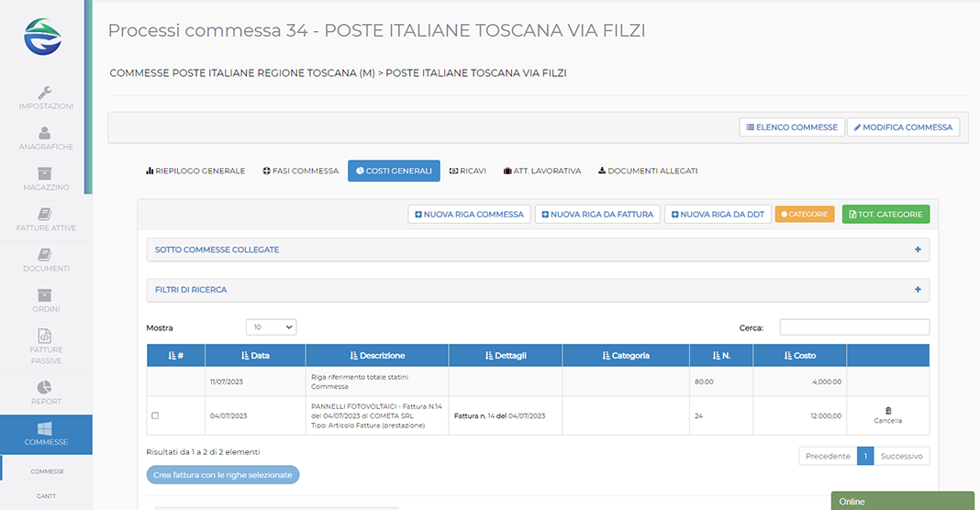This screenshot has height=510, width=980.
Task: Go to Successivo page
Action: [x=901, y=456]
